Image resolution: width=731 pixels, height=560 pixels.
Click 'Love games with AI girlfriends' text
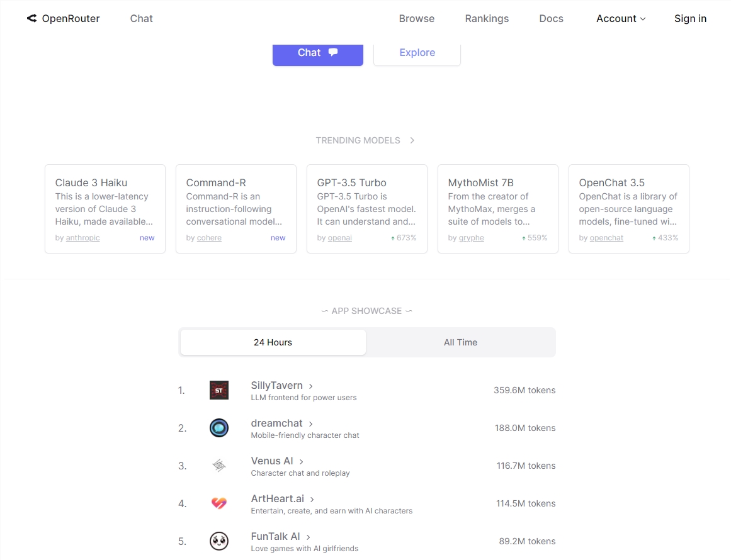click(x=305, y=549)
